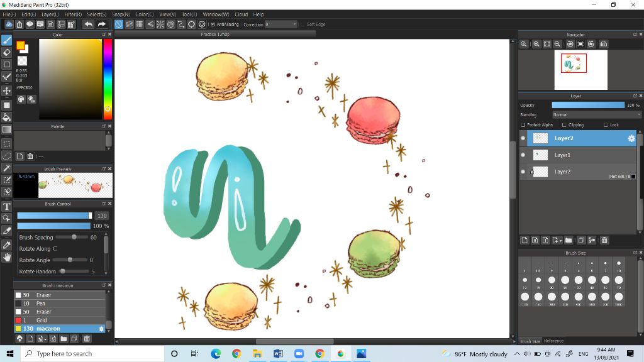The width and height of the screenshot is (644, 362).
Task: Hide the locked bottom Layer2 visibility dot
Action: (523, 172)
